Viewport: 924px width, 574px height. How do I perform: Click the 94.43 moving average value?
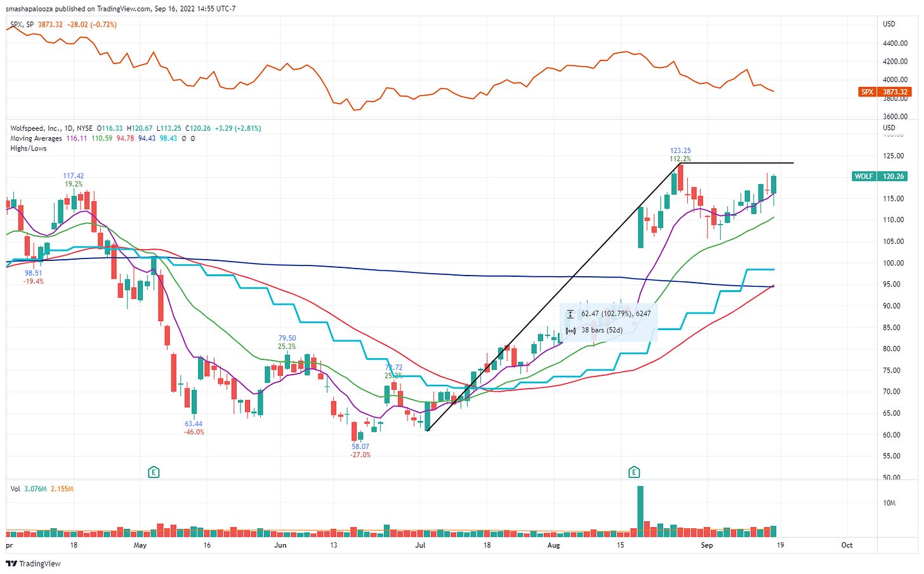click(x=147, y=138)
